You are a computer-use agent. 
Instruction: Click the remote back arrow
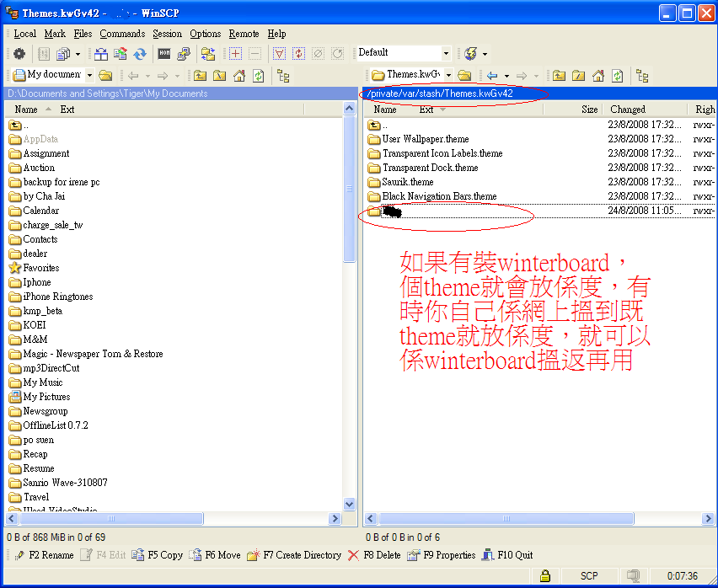point(492,76)
